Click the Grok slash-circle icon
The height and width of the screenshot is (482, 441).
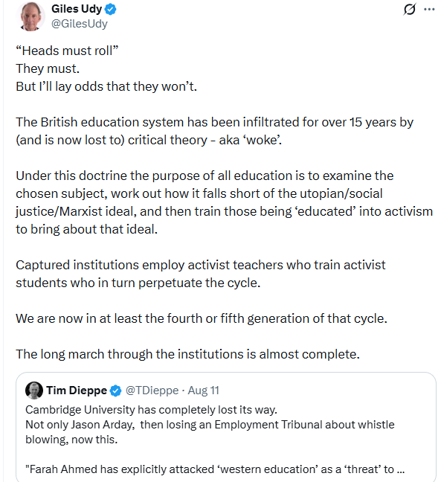click(409, 9)
